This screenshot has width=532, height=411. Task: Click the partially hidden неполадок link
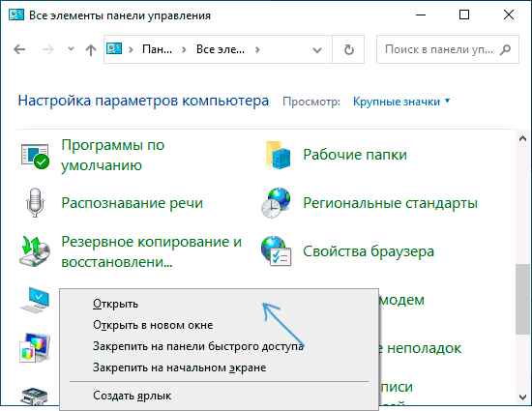tap(421, 348)
